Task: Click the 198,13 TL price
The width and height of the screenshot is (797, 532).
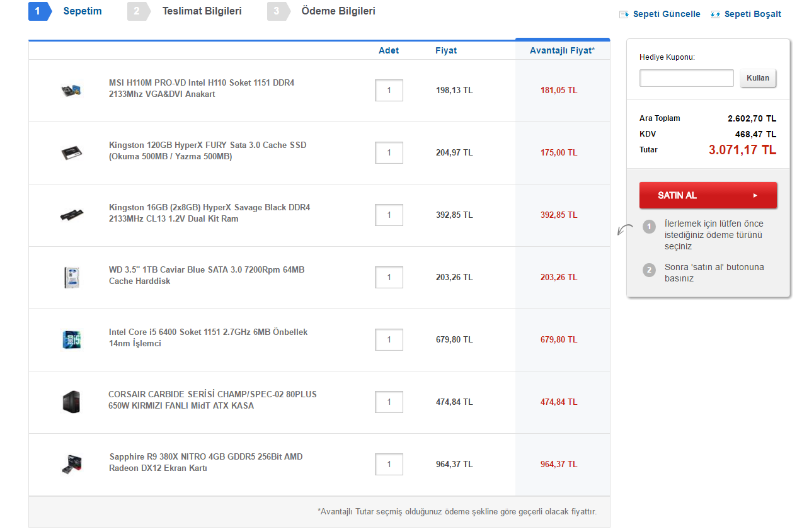Action: [x=454, y=90]
